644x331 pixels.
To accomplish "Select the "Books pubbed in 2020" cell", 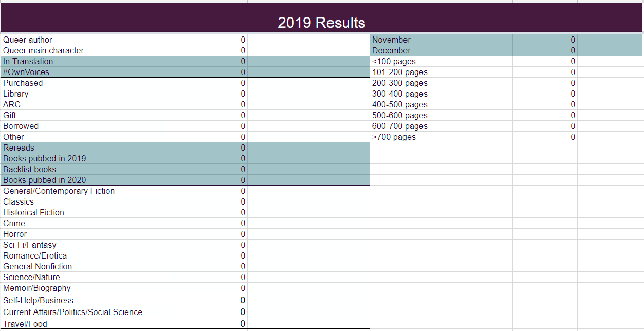I will point(85,180).
